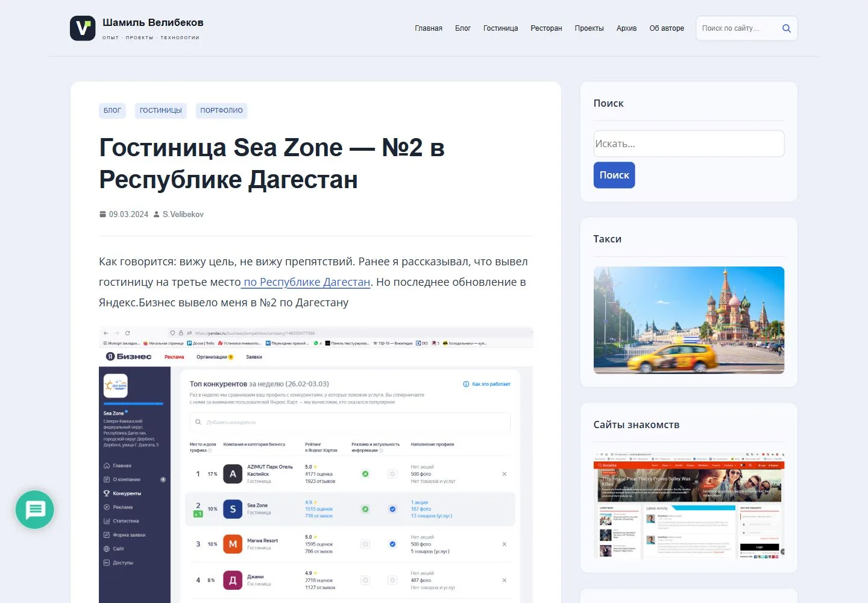Select the ГОСТИНИЦЫ category tag

click(x=161, y=110)
